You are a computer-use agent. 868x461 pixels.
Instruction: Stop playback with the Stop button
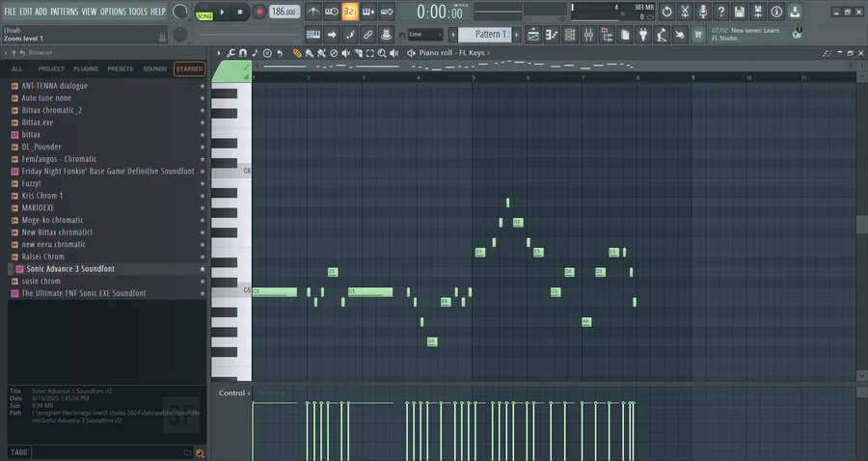(x=240, y=12)
